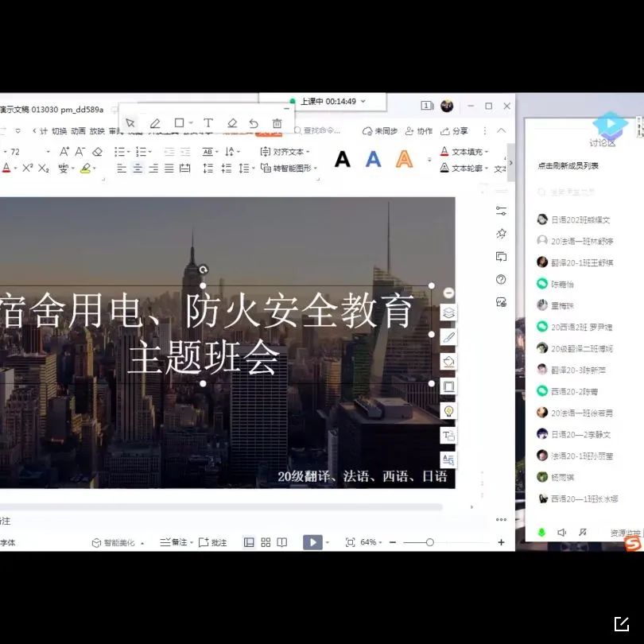Click the layers icon beside the slide
The width and height of the screenshot is (644, 644).
(x=448, y=313)
